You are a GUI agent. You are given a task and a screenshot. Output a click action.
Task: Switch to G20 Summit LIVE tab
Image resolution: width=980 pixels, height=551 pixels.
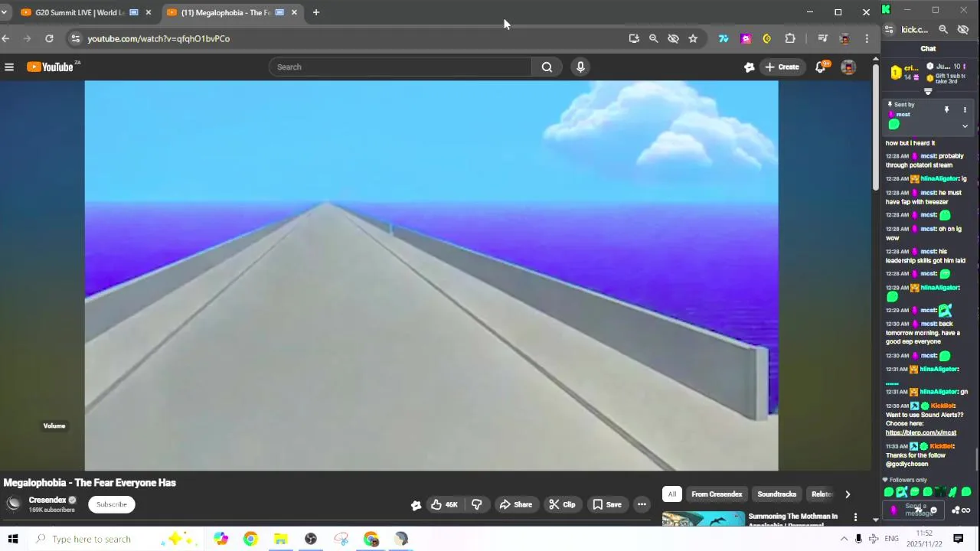pyautogui.click(x=81, y=12)
